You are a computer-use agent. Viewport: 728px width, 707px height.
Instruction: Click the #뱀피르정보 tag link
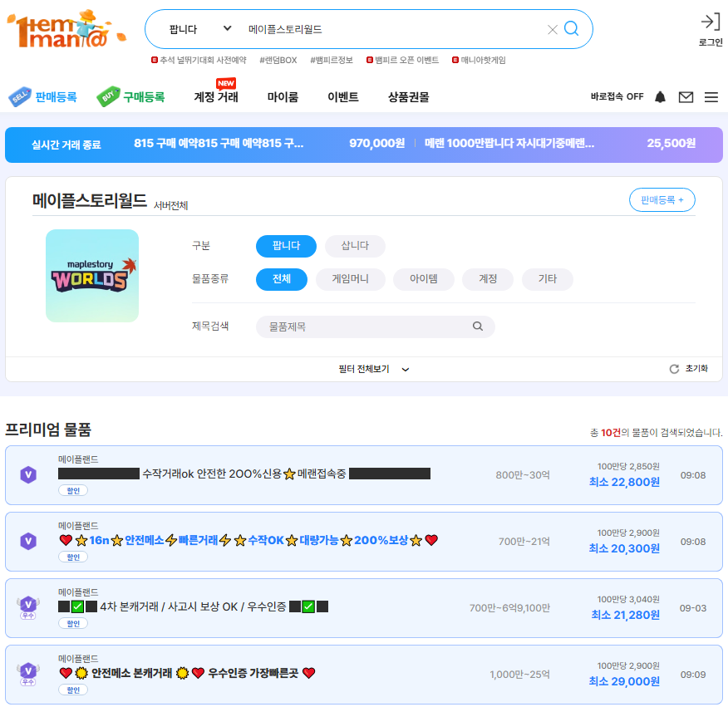coord(332,60)
